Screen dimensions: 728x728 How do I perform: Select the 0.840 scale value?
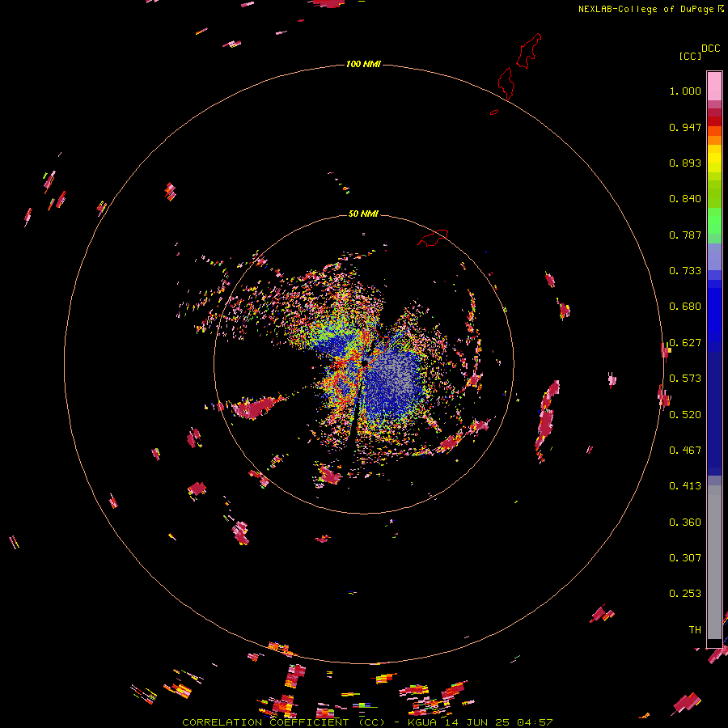tap(685, 199)
